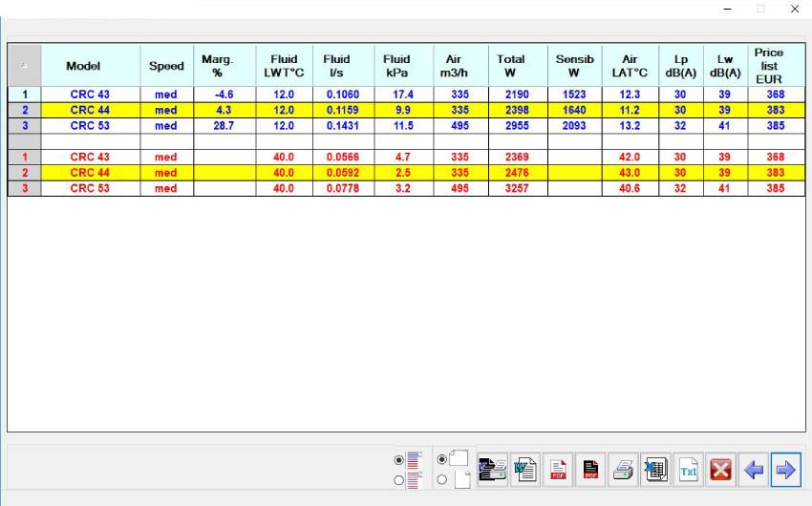
Task: Click the red CRC 43 model cell
Action: point(91,157)
